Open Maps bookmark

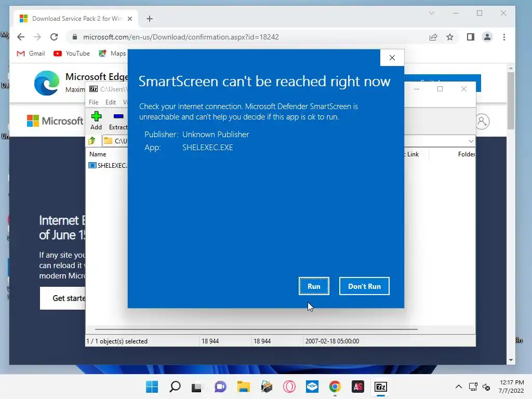[112, 54]
